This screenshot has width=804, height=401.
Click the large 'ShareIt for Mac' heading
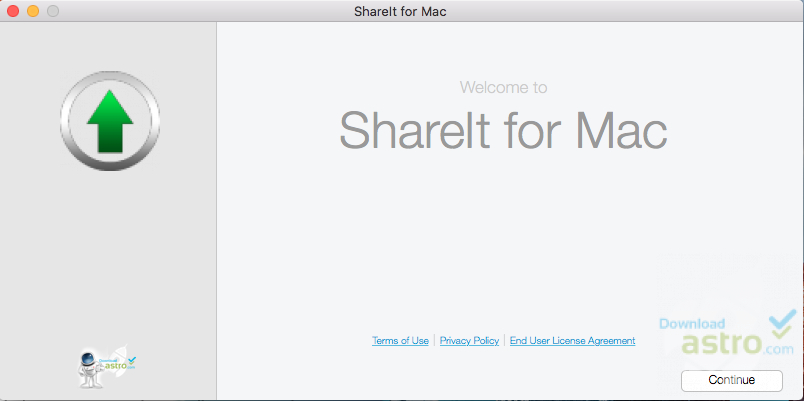point(503,129)
